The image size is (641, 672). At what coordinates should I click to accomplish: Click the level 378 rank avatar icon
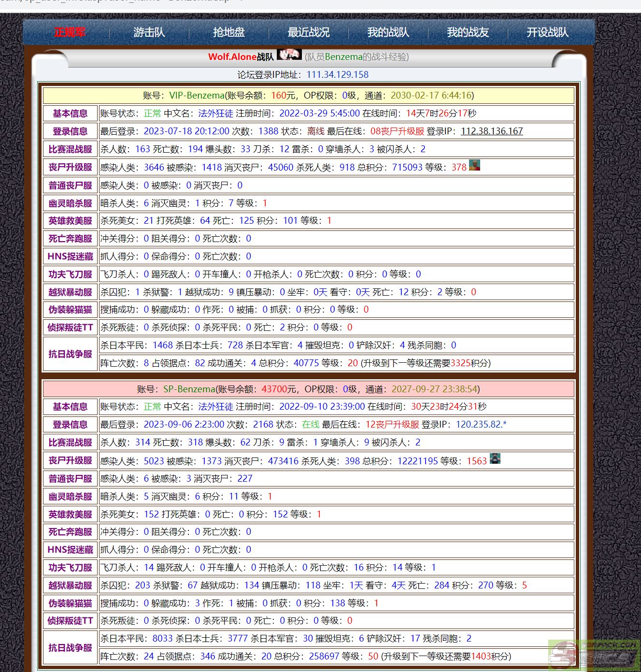coord(474,166)
